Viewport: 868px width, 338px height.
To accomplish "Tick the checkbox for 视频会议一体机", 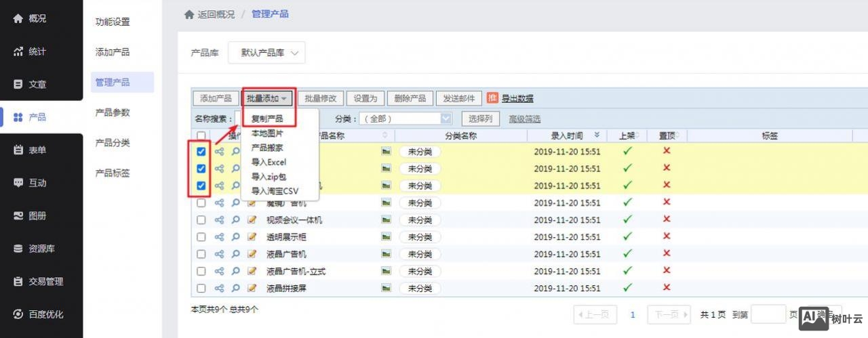I will [201, 219].
